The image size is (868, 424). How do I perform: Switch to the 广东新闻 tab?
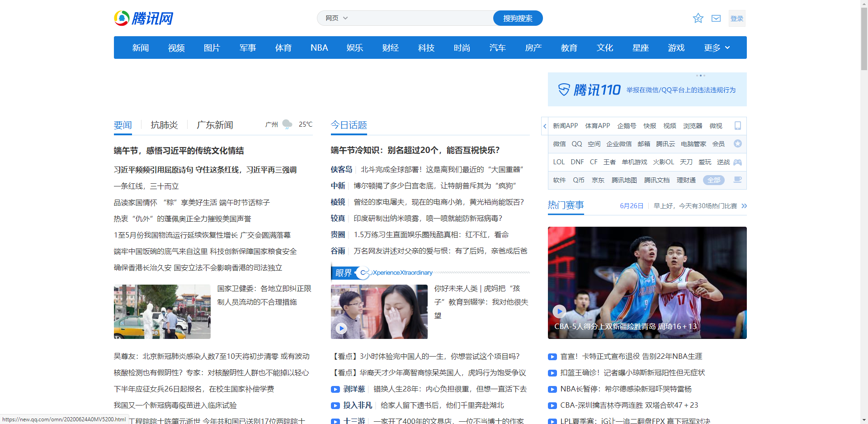(x=215, y=125)
